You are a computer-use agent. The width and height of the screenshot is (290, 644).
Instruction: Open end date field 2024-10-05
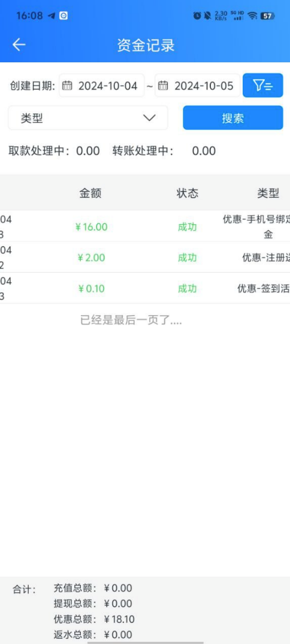(x=198, y=86)
